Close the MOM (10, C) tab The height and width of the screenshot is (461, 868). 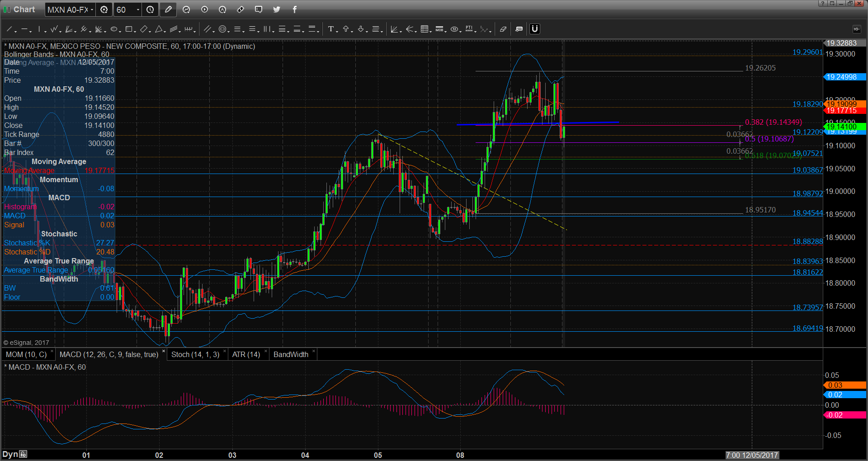(x=52, y=351)
